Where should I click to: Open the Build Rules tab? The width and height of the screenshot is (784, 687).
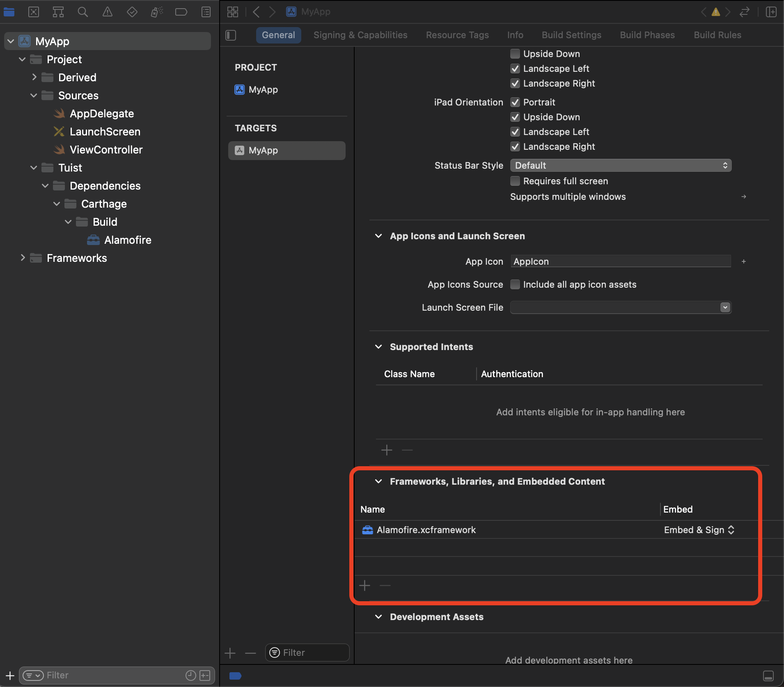pyautogui.click(x=718, y=35)
